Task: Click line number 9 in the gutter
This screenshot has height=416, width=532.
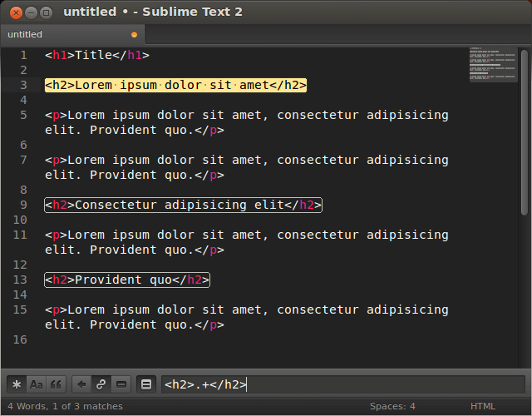Action: coord(23,205)
